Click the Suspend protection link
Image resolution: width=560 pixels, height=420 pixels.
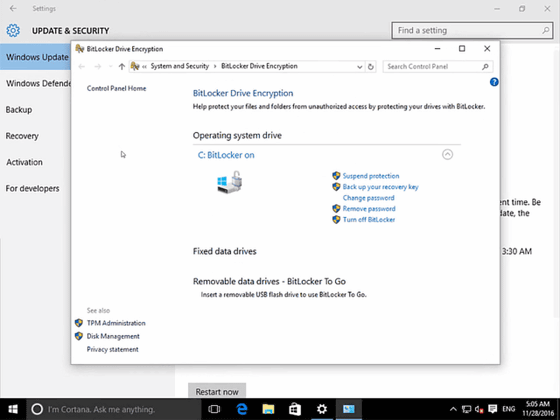pyautogui.click(x=371, y=176)
